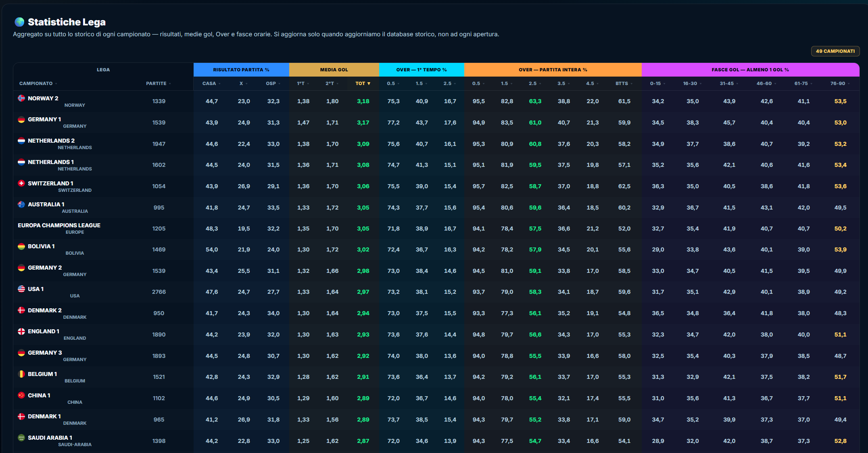This screenshot has width=868, height=453.
Task: Open the BELGIUM 1 league name
Action: click(42, 374)
